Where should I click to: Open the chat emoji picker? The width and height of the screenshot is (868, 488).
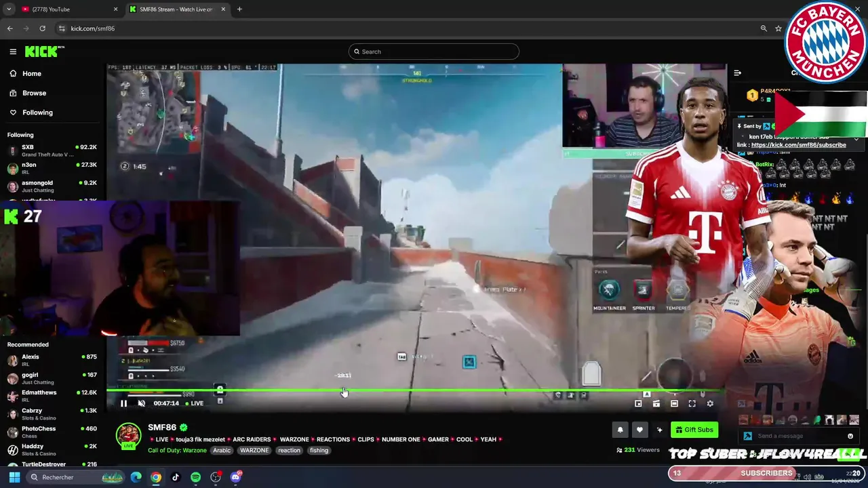[x=850, y=436]
